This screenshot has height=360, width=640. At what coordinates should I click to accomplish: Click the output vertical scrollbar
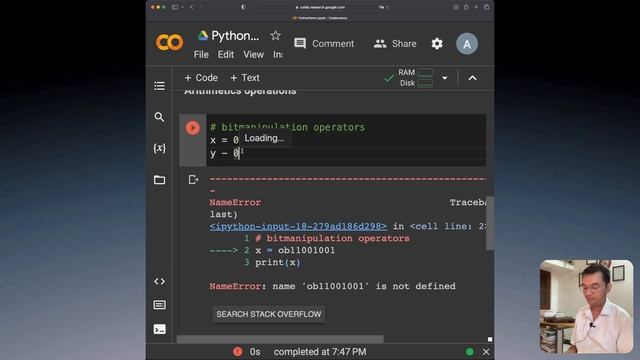(490, 223)
